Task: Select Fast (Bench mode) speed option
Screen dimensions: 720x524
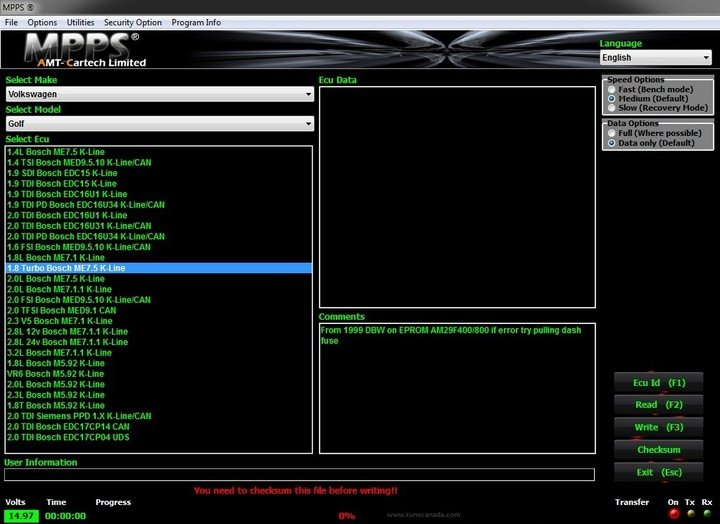Action: pos(611,89)
